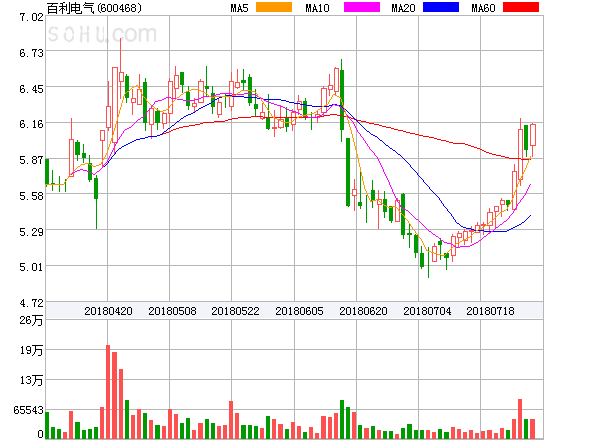Click the MA5 legend label
Screen dimensions: 600x440
pyautogui.click(x=239, y=8)
